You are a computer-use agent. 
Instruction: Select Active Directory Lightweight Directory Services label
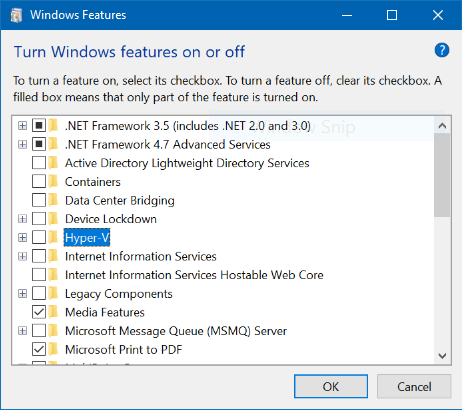187,163
